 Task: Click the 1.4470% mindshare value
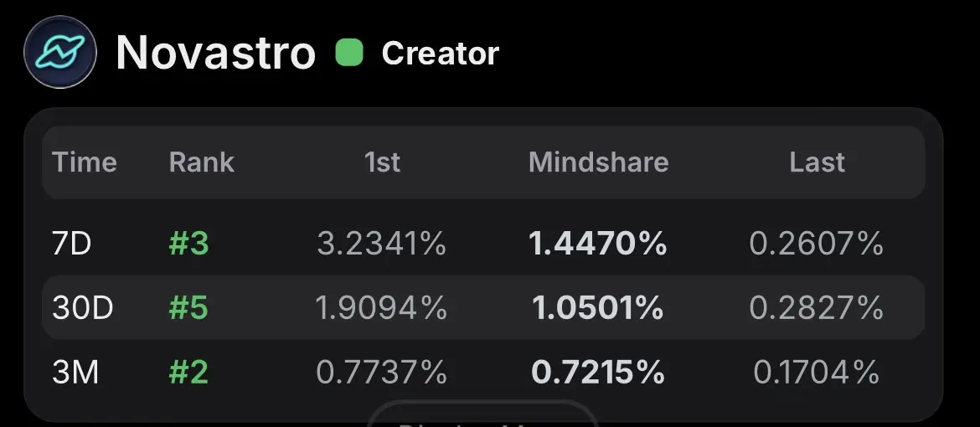click(597, 243)
